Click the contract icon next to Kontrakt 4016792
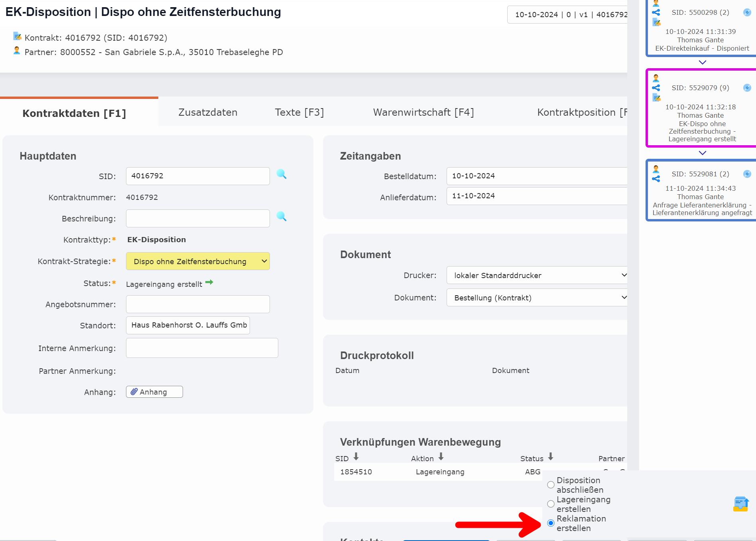756x541 pixels. click(x=17, y=36)
